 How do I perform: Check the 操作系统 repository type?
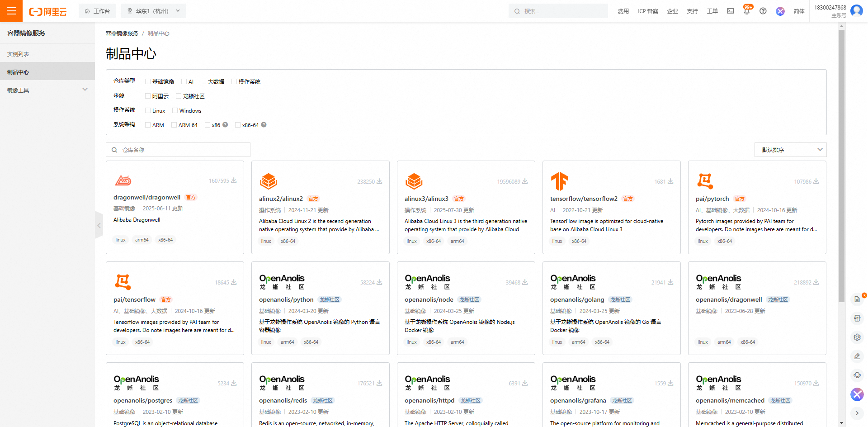pyautogui.click(x=234, y=81)
